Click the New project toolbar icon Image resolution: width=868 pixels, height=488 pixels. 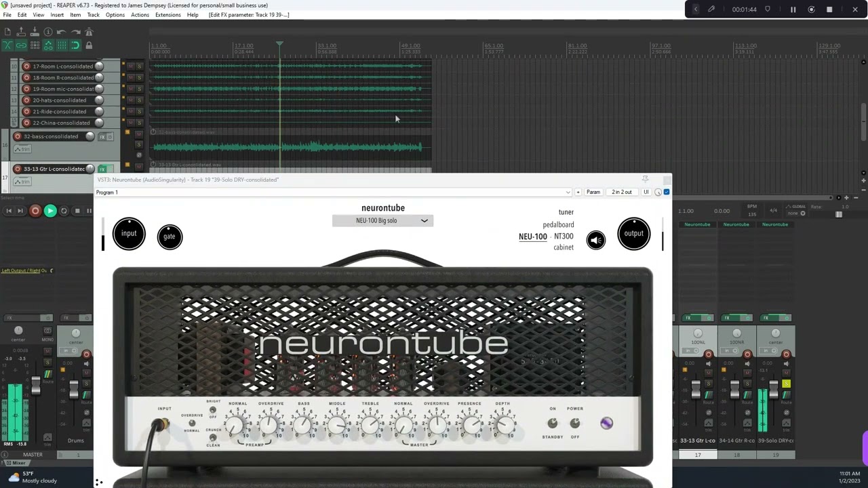tap(7, 32)
